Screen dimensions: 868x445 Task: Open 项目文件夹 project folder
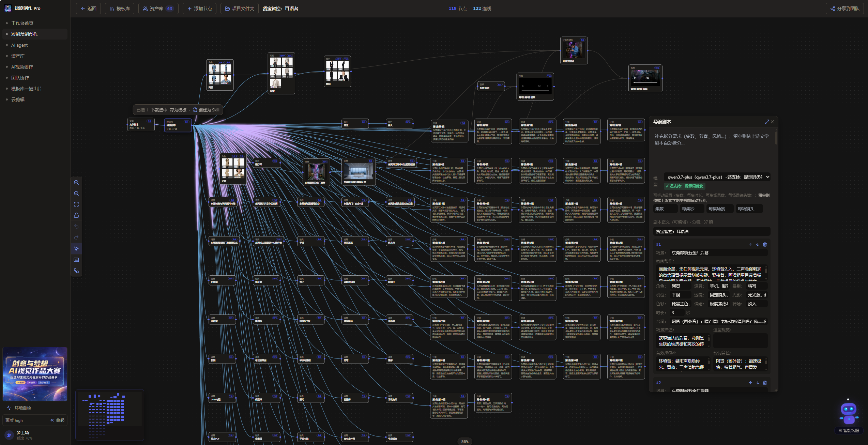coord(239,9)
